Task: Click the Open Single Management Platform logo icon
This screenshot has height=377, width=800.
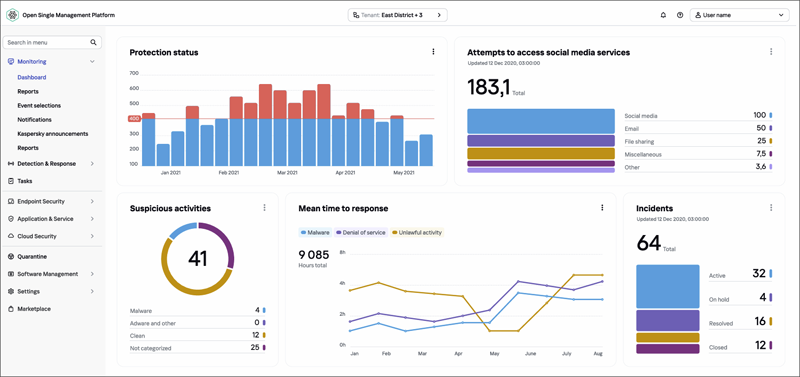Action: (x=13, y=15)
